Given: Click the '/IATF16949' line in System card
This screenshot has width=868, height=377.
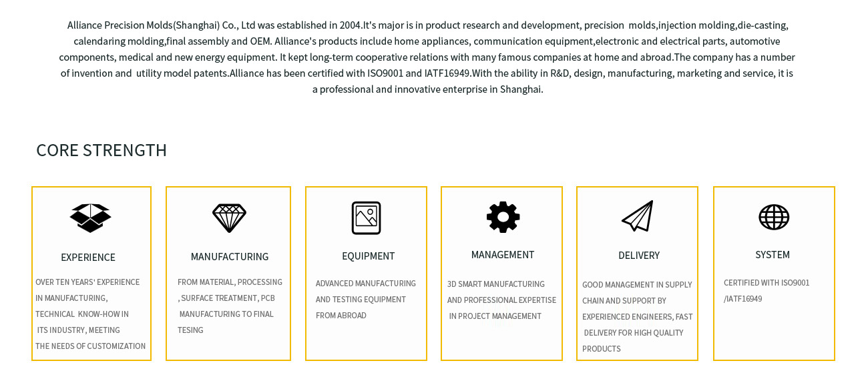Looking at the screenshot, I should pos(743,299).
